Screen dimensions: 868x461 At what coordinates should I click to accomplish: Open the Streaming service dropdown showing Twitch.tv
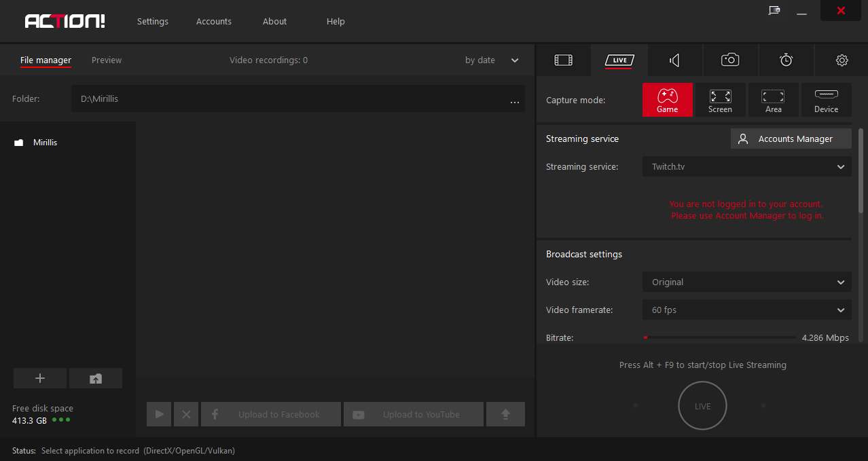click(747, 166)
